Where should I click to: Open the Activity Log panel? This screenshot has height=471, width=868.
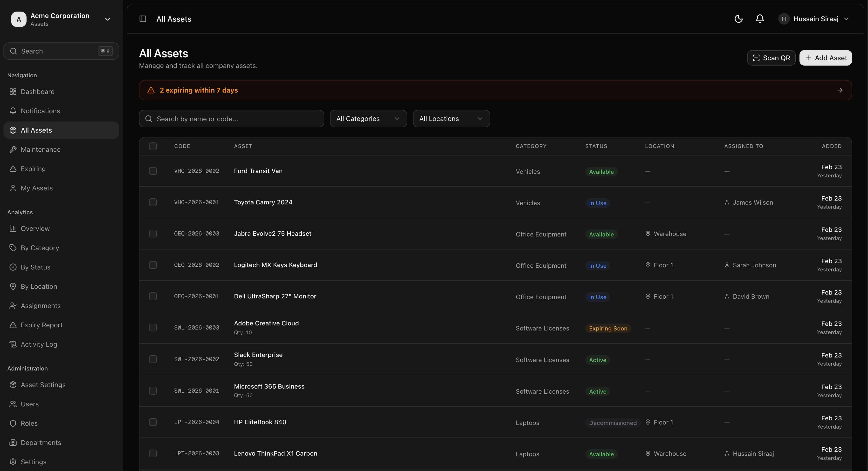[x=38, y=344]
